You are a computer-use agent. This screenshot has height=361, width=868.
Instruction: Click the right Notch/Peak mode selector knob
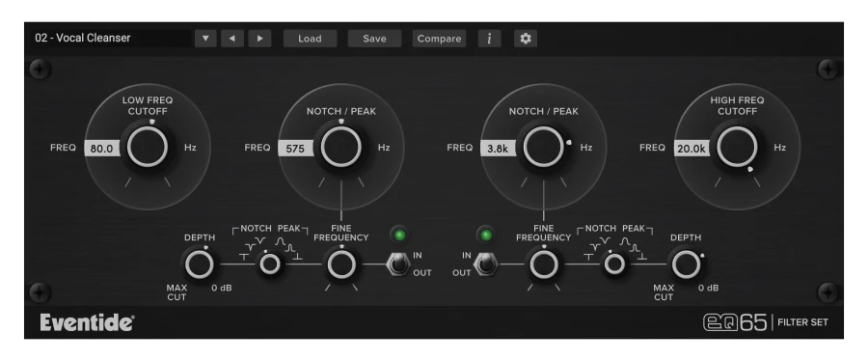pos(614,264)
